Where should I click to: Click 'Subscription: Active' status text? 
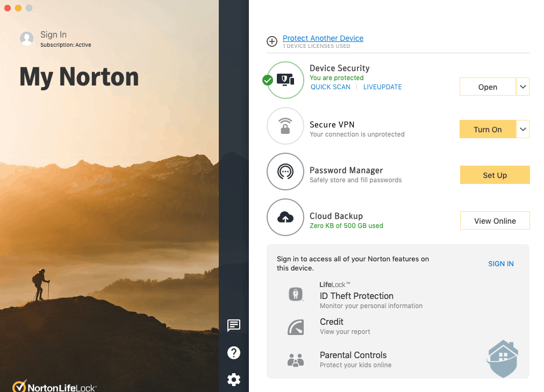(66, 45)
